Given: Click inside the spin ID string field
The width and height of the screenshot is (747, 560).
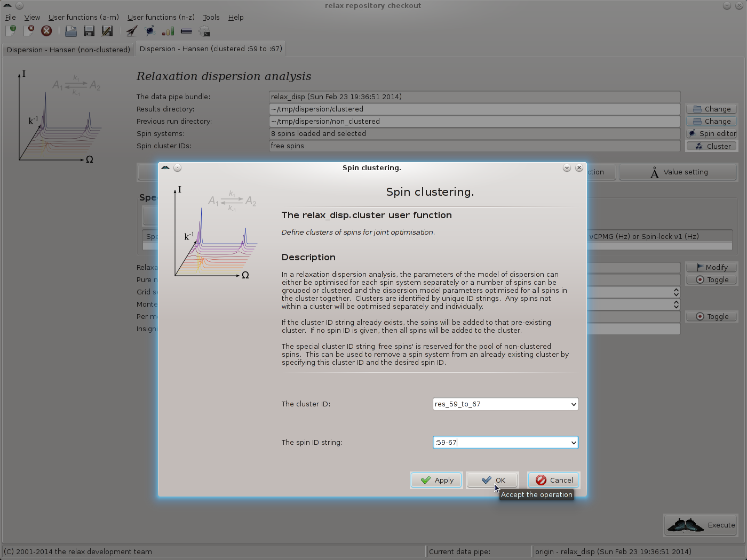Looking at the screenshot, I should 499,443.
